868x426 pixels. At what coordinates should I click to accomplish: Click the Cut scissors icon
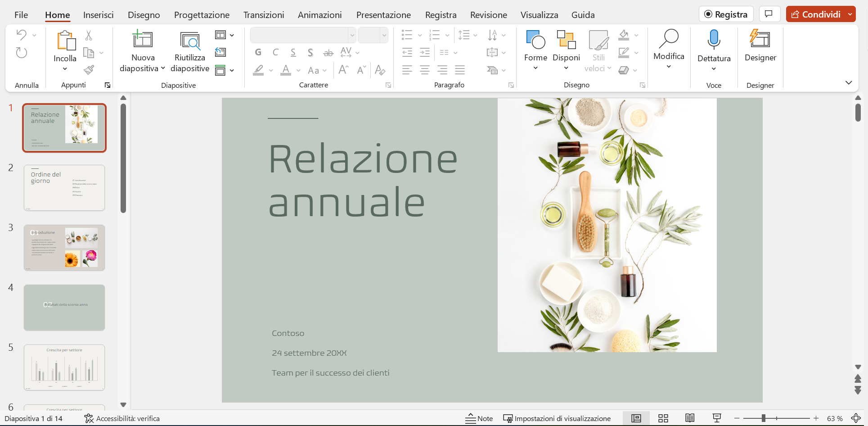(89, 35)
